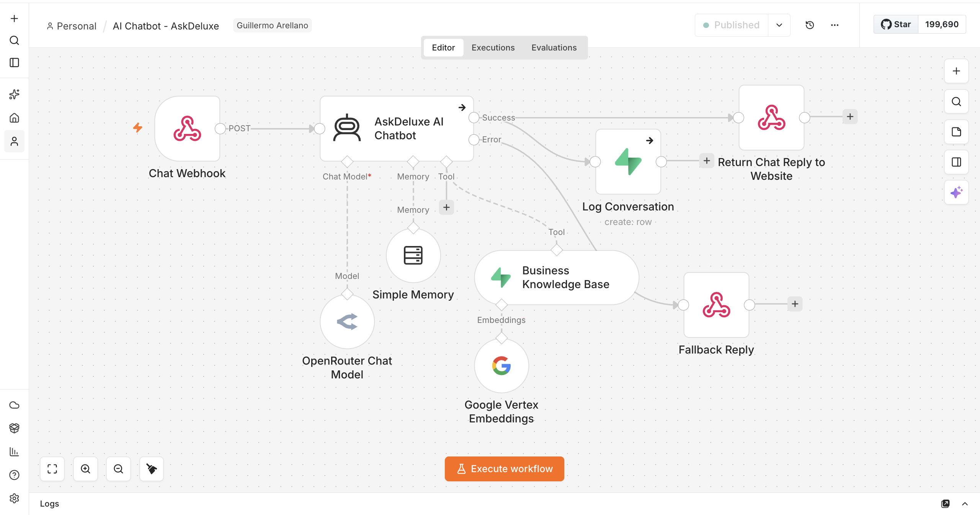Open workflow history clock icon

pyautogui.click(x=810, y=25)
